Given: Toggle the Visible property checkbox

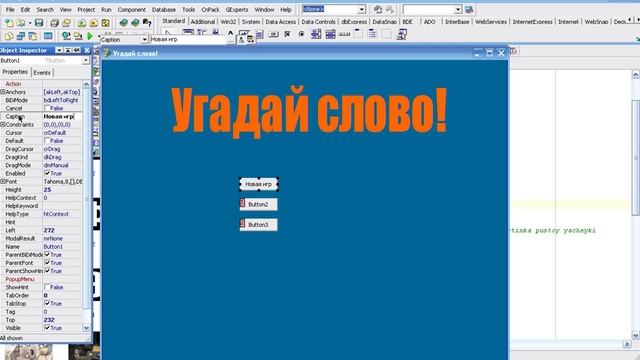Looking at the screenshot, I should 47,328.
